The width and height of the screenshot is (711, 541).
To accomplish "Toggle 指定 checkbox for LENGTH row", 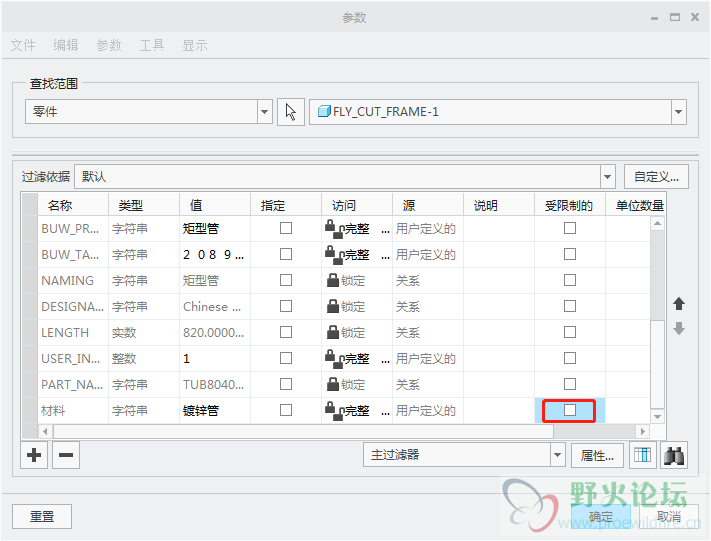I will coord(286,332).
